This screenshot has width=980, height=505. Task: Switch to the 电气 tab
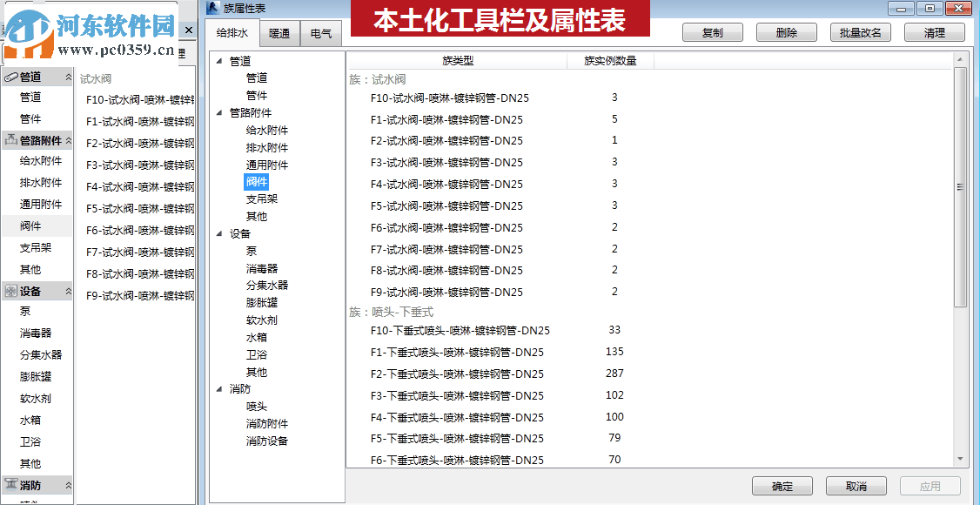tap(321, 34)
